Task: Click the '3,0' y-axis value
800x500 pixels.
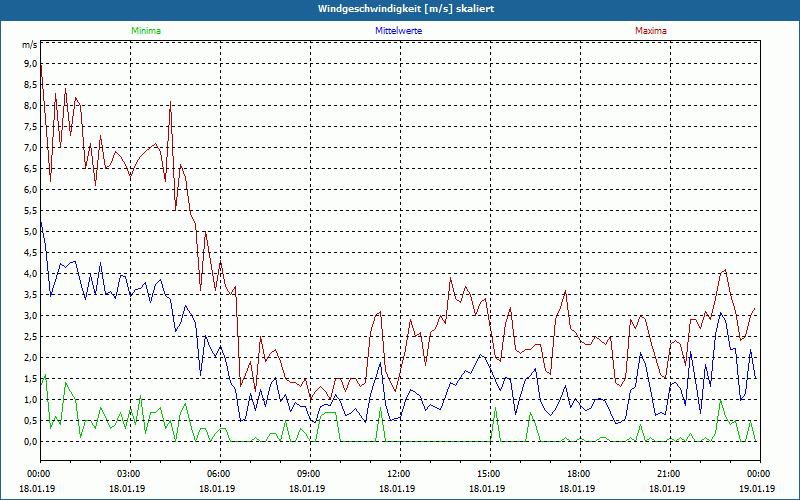Action: 31,315
